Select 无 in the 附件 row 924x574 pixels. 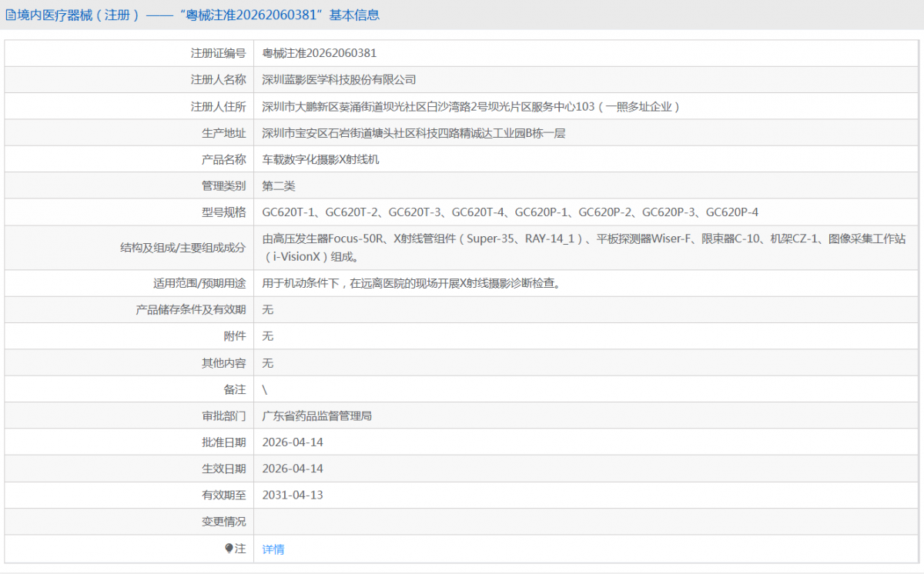click(x=268, y=336)
